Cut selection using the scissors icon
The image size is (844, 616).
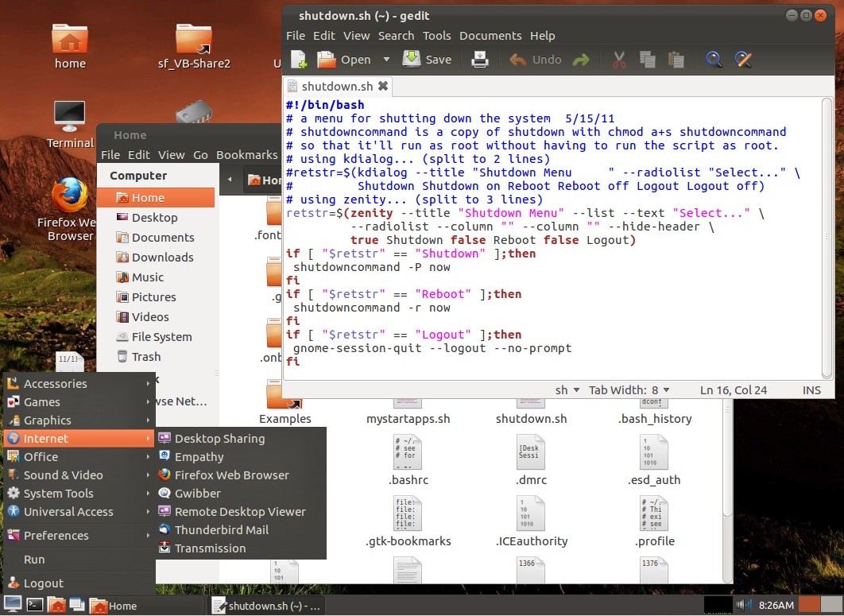620,60
